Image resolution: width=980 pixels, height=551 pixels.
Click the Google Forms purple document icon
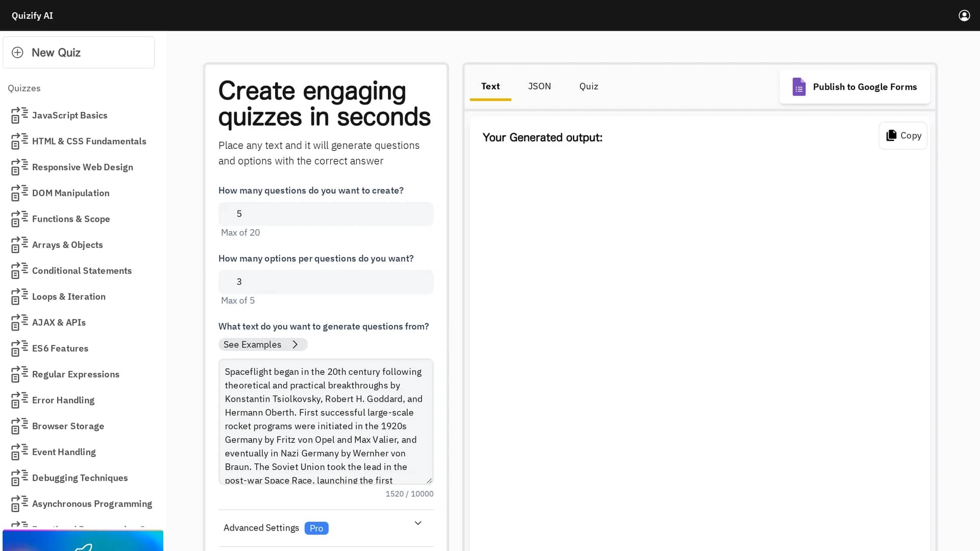tap(799, 87)
